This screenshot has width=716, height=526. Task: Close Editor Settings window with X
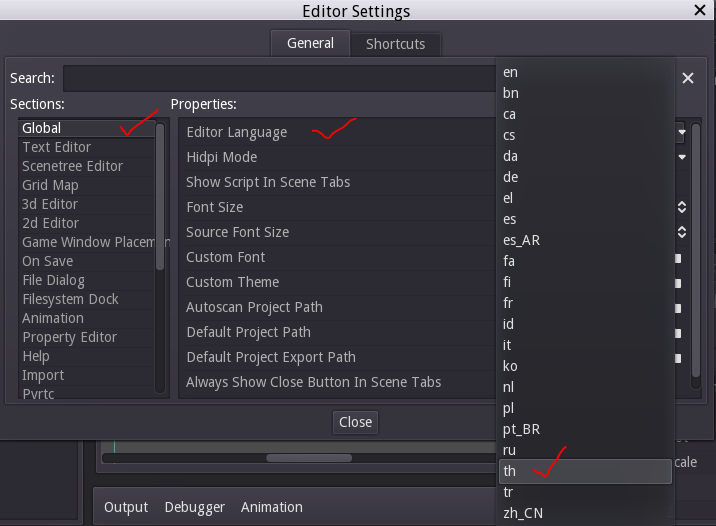699,11
